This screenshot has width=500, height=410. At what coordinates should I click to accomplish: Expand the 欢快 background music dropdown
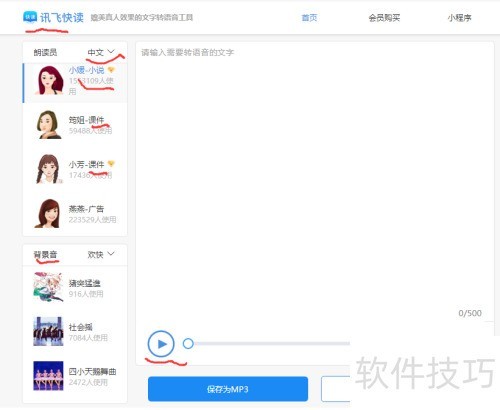point(101,255)
